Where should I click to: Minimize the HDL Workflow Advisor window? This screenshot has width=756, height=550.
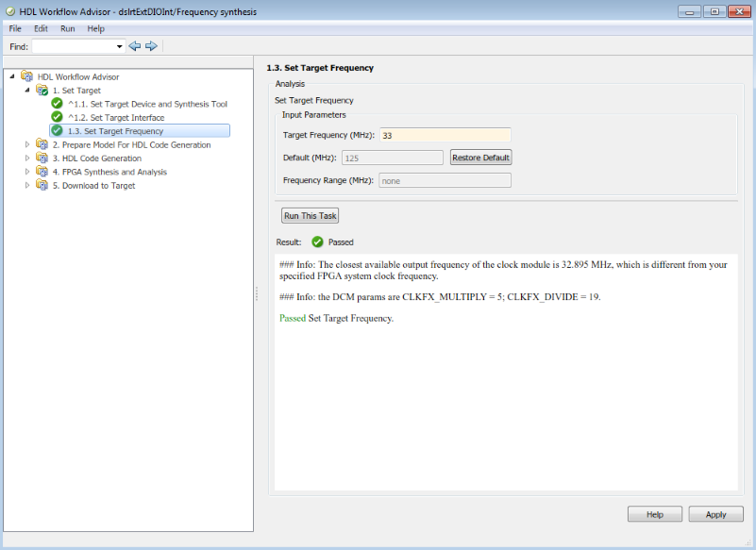point(690,11)
